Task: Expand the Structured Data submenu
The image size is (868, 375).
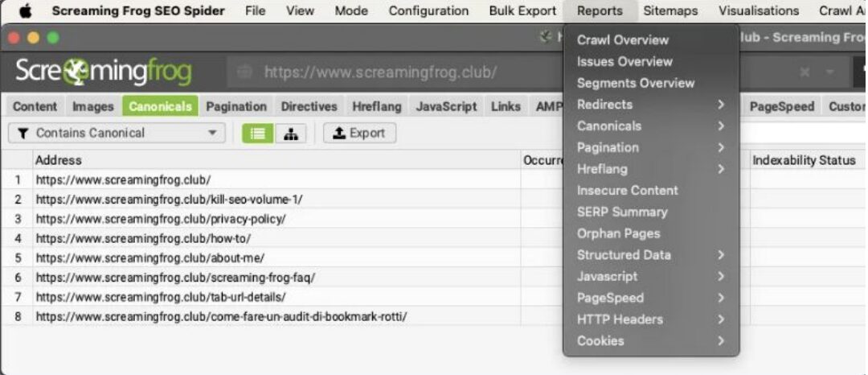Action: 651,255
